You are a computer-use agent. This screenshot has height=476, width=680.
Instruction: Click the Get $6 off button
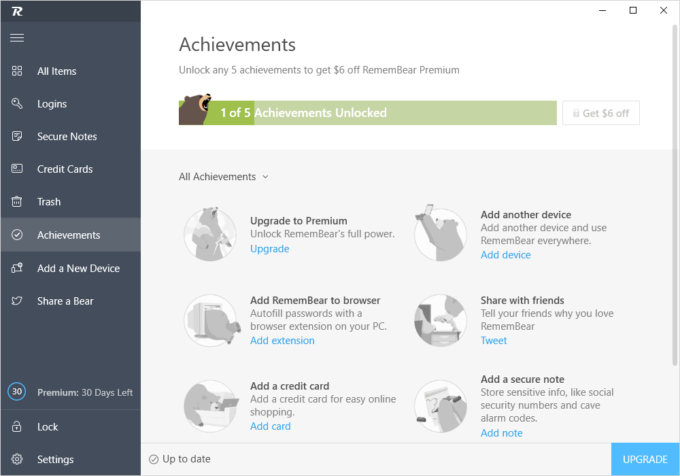coord(601,113)
